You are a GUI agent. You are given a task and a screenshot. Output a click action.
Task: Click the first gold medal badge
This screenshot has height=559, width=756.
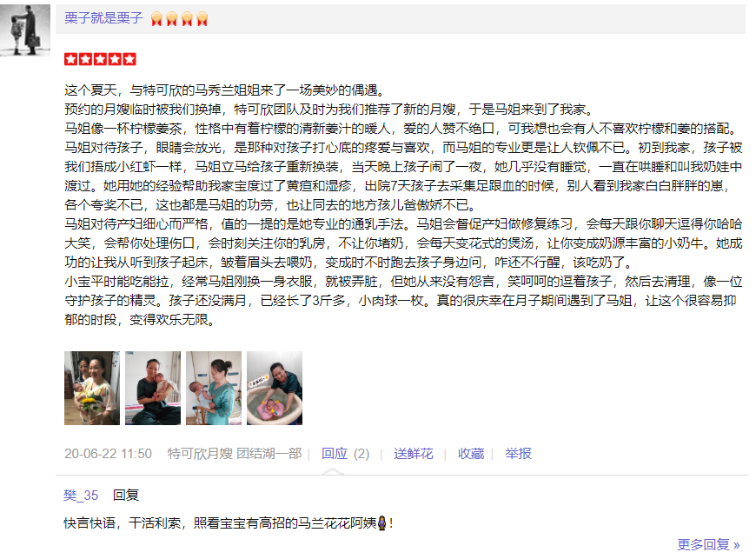pos(156,19)
